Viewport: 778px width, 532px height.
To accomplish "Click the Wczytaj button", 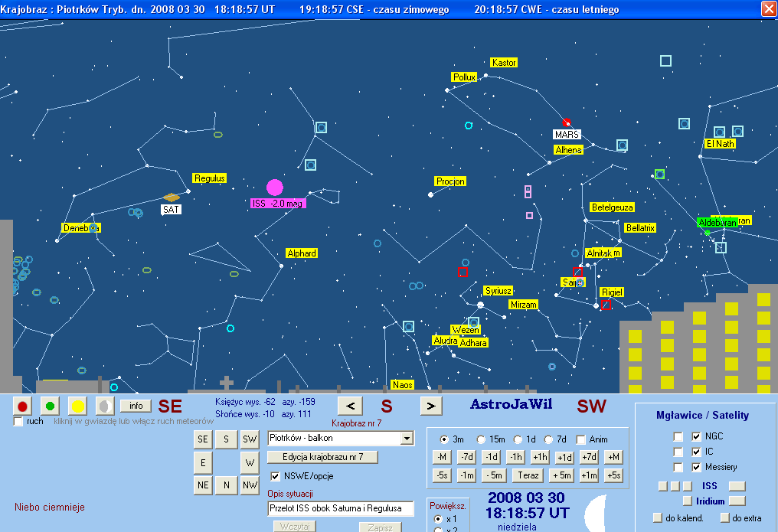I will [295, 526].
